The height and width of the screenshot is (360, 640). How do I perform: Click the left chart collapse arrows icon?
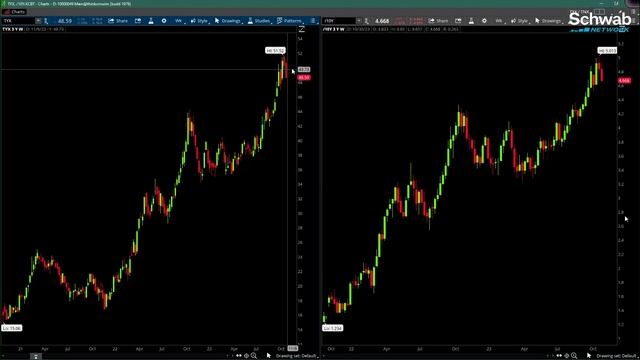[302, 29]
